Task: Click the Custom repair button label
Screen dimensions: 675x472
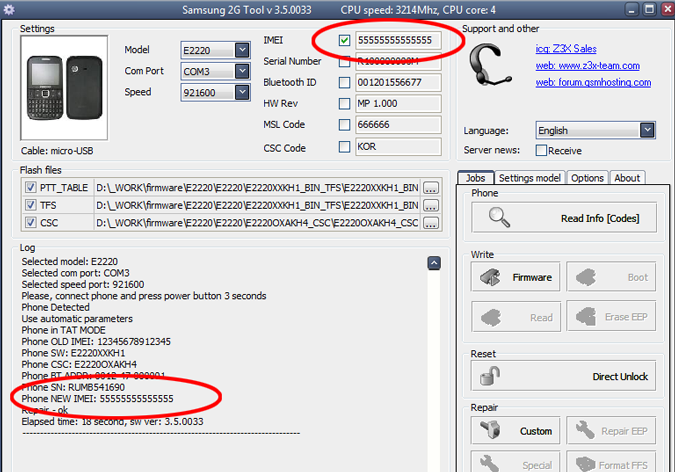Action: (536, 431)
